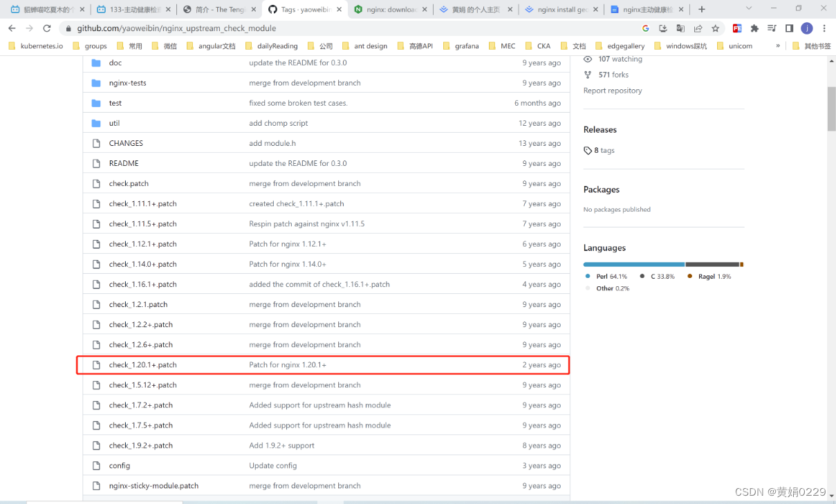Image resolution: width=836 pixels, height=504 pixels.
Task: Click the padlock site info icon
Action: [x=68, y=28]
